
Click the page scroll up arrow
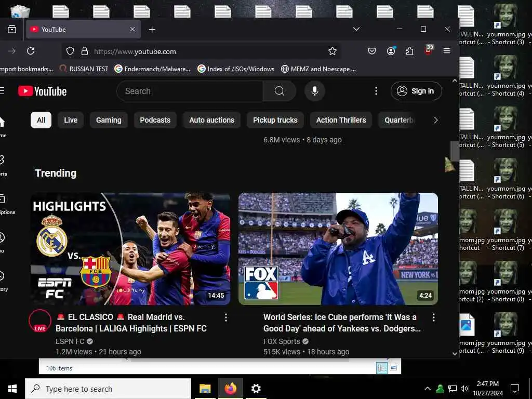click(455, 81)
